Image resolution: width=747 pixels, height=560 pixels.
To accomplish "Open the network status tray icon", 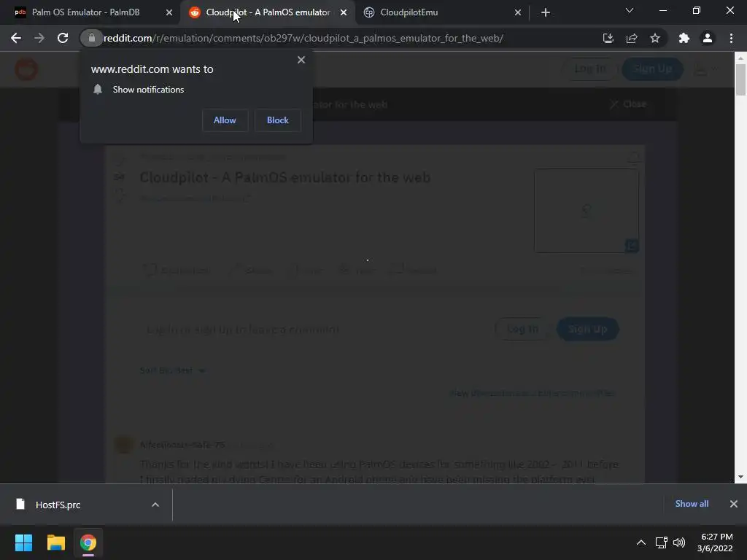I will [x=661, y=542].
